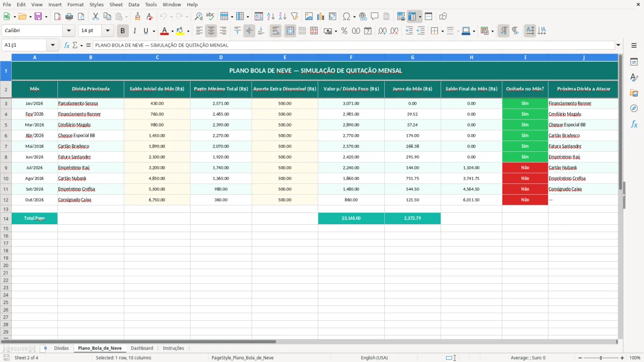Toggle Wrap Text button

coord(275,31)
